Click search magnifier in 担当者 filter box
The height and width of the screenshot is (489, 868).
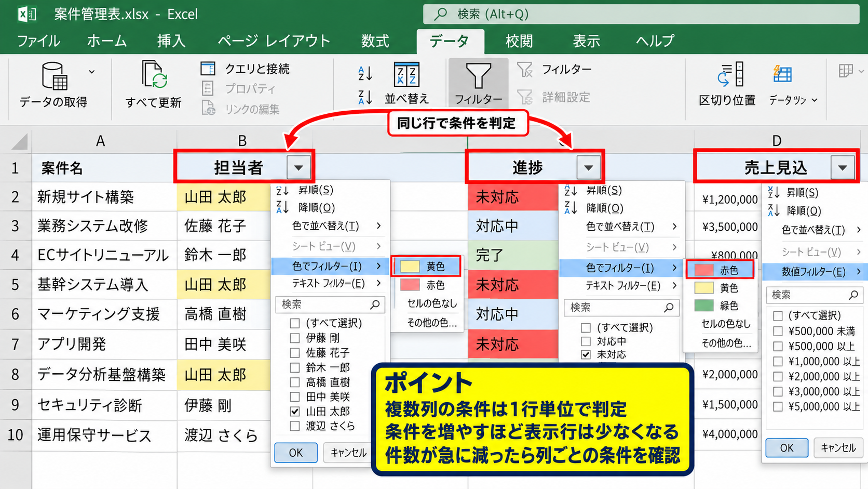375,305
